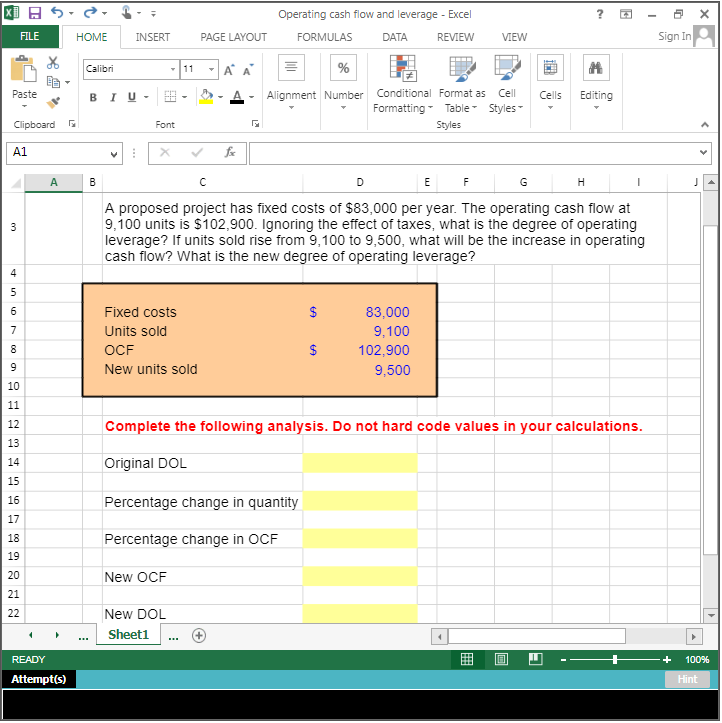The height and width of the screenshot is (723, 722).
Task: Click Ribbon Display Options icon
Action: [626, 14]
